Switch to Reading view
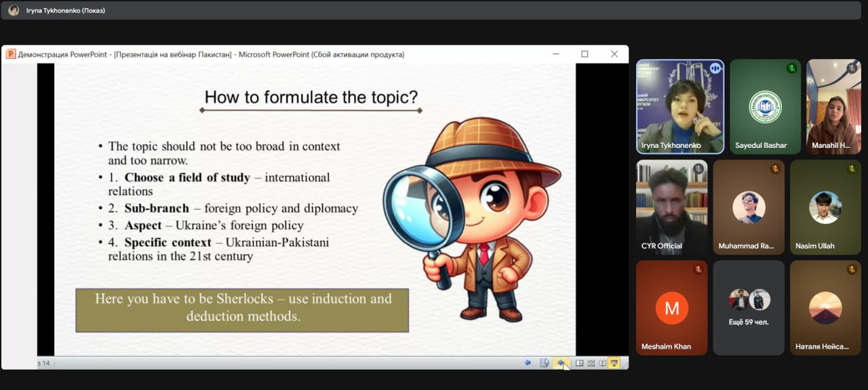Screen dimensions: 868x390 pos(602,363)
